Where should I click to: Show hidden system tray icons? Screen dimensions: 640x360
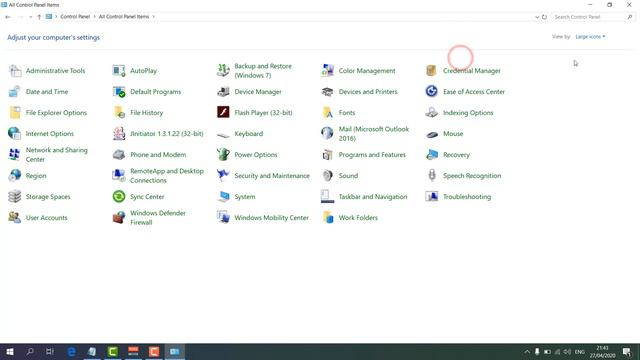coord(527,352)
